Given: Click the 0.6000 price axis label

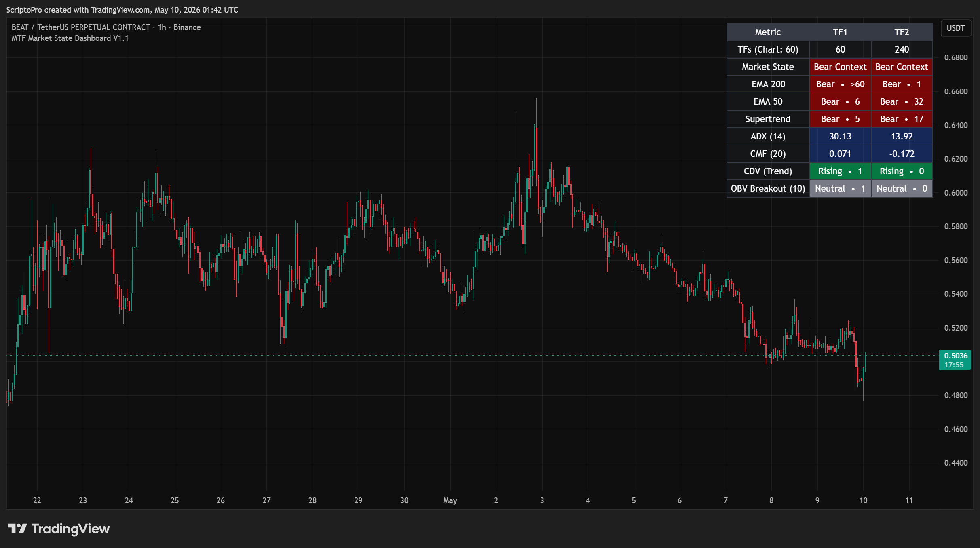Looking at the screenshot, I should [956, 193].
